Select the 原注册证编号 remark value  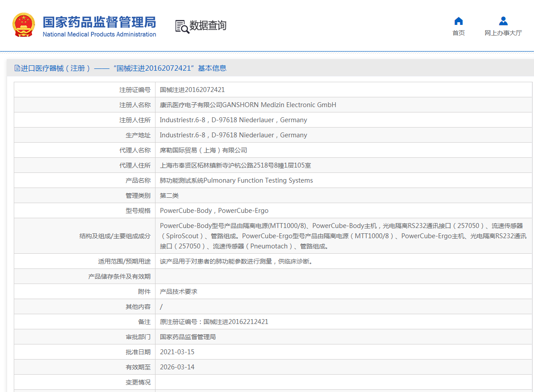[214, 322]
